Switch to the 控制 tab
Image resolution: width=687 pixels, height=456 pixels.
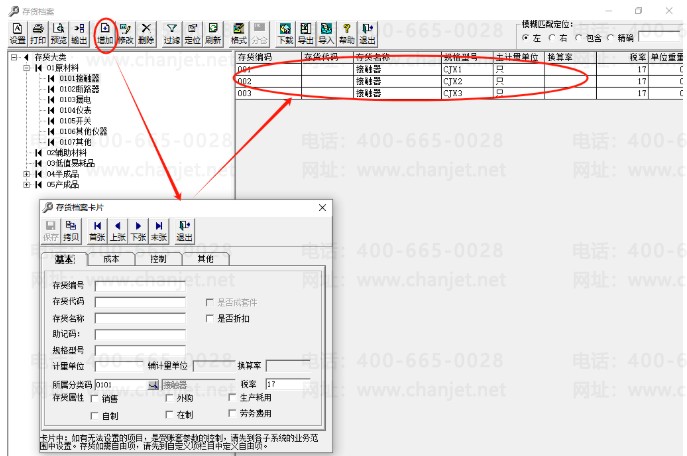158,259
